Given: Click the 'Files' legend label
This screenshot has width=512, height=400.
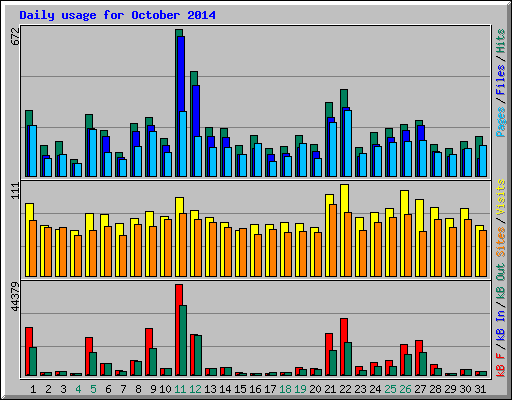Looking at the screenshot, I should coord(501,80).
